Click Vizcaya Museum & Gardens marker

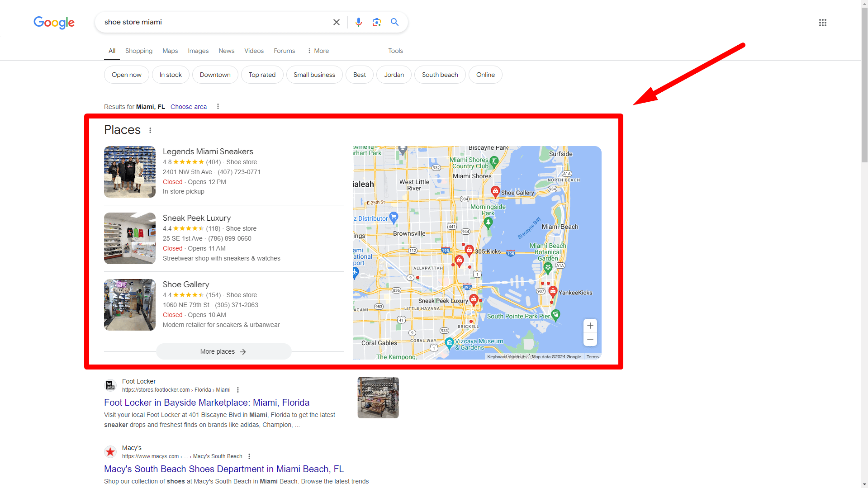pyautogui.click(x=449, y=343)
